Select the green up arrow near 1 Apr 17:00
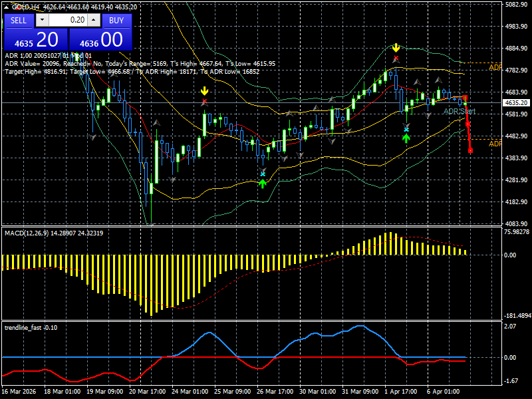Screen dimensions: 532x399 pyautogui.click(x=406, y=138)
